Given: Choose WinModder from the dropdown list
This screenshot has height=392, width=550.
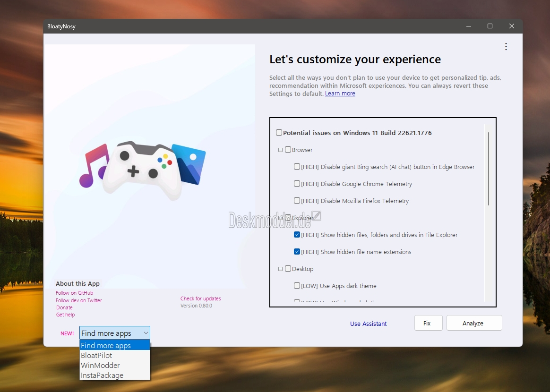Looking at the screenshot, I should tap(115, 365).
